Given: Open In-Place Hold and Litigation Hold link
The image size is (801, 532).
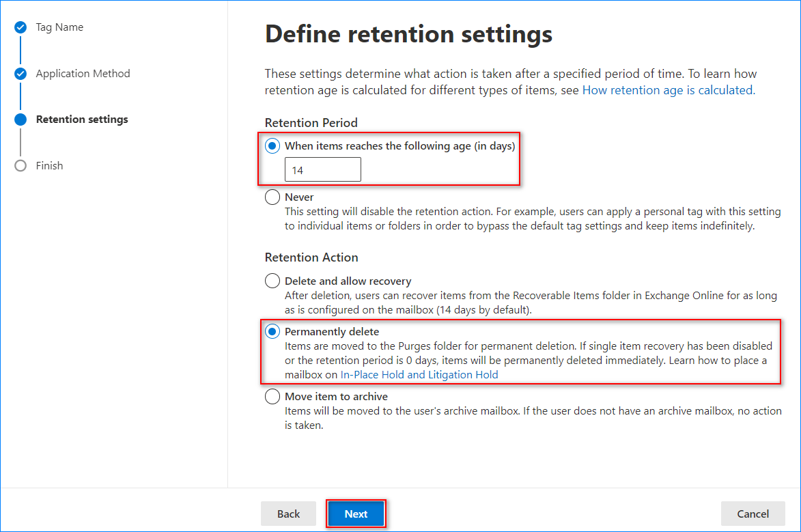Looking at the screenshot, I should [419, 375].
